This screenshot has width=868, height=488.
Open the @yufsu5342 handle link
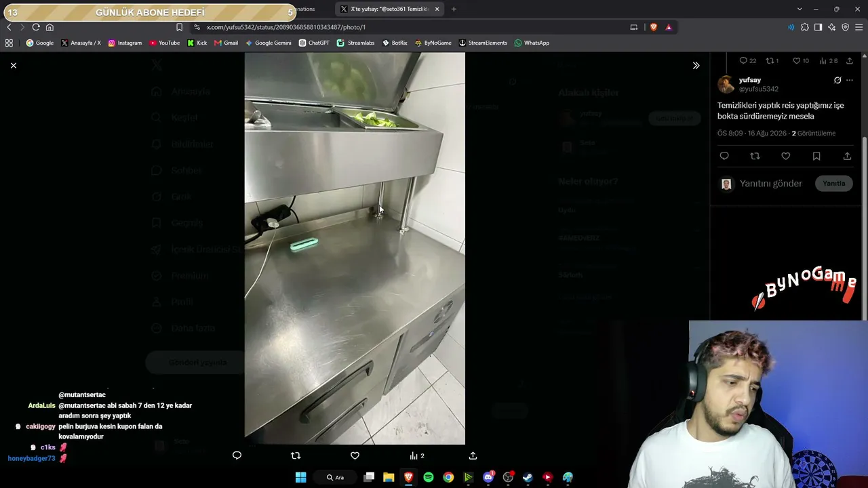[x=759, y=89]
